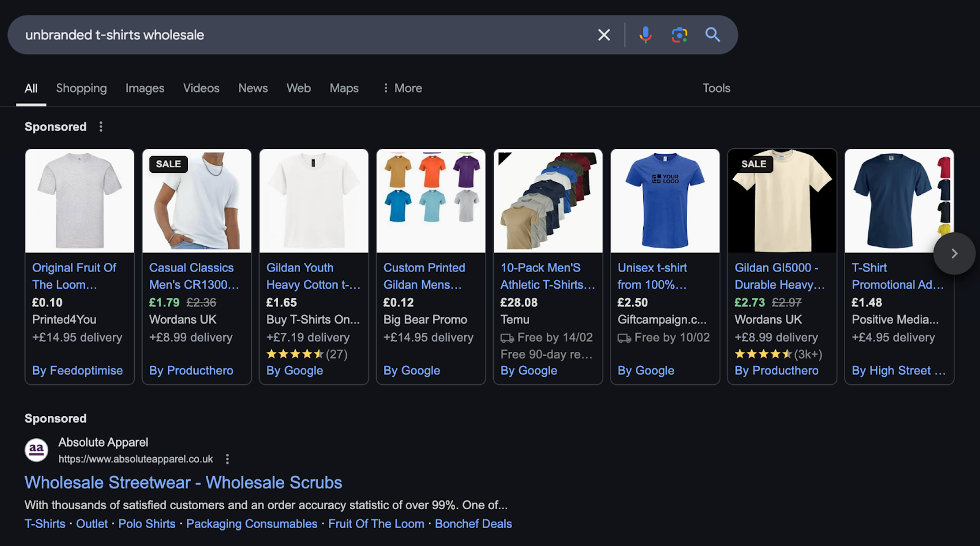Select the All results tab
This screenshot has height=546, width=980.
click(31, 88)
